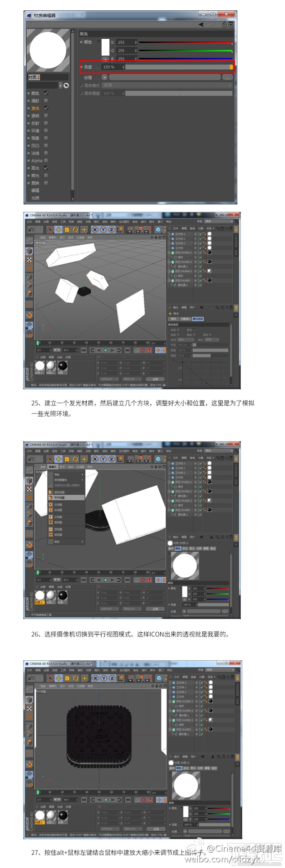
Task: Expand 使用摄像机 submenu in step 26 camera menu
Action: pos(66,480)
